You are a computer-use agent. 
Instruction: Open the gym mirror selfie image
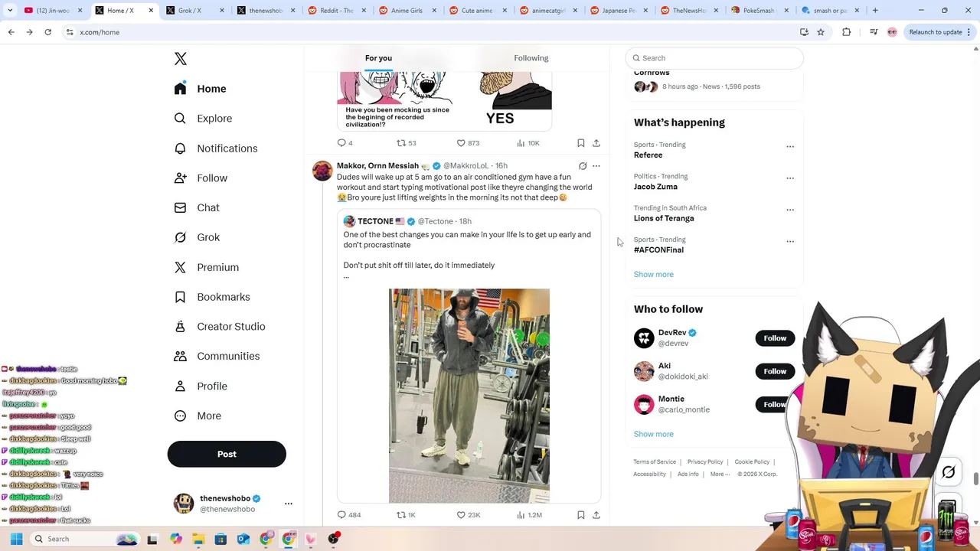click(x=469, y=396)
